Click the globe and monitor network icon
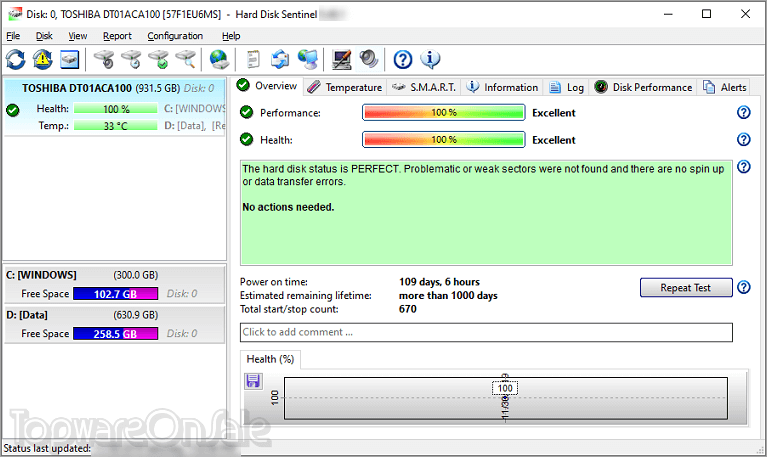The image size is (767, 457). click(308, 60)
